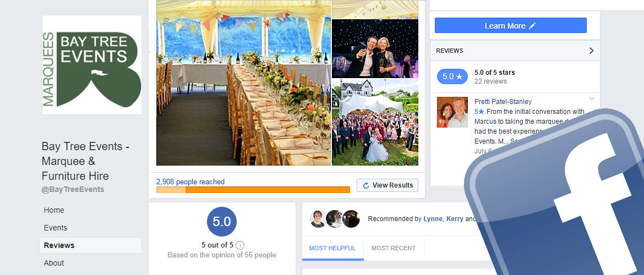Expand the REVIEWS section chevron arrow

click(591, 51)
